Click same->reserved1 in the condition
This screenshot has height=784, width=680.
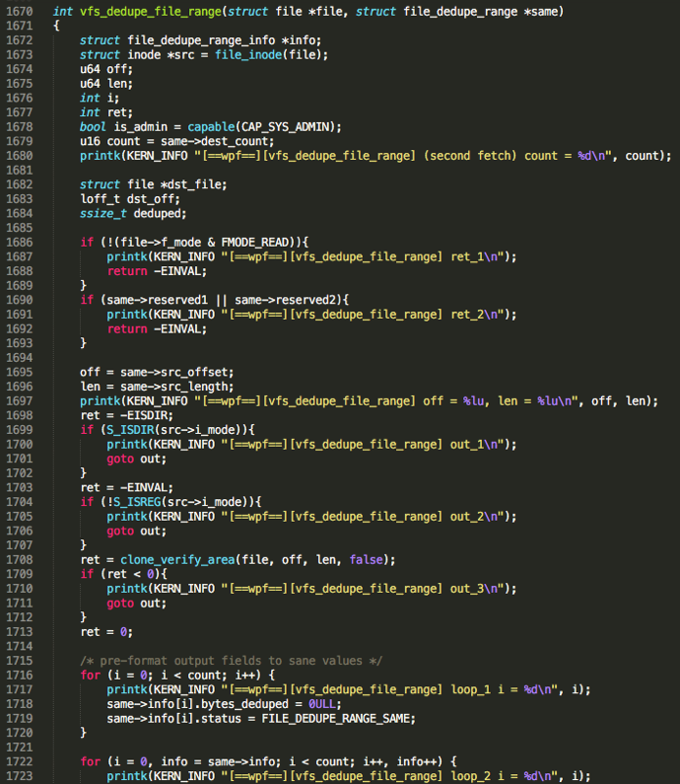click(x=148, y=300)
